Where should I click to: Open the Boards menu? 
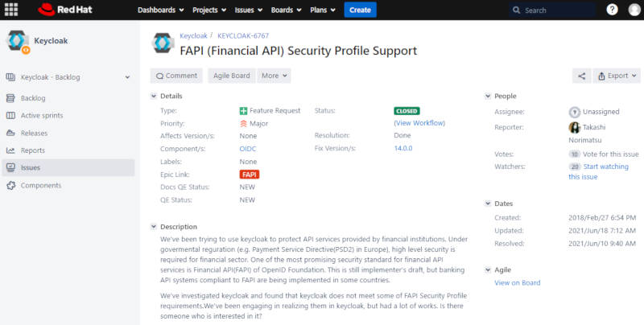(x=287, y=10)
